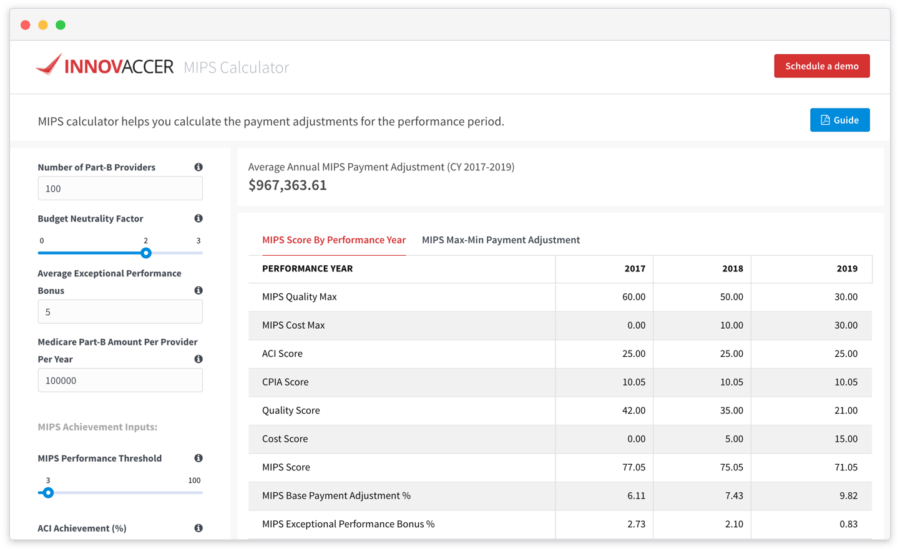
Task: Click the 2018 column header
Action: coord(732,269)
